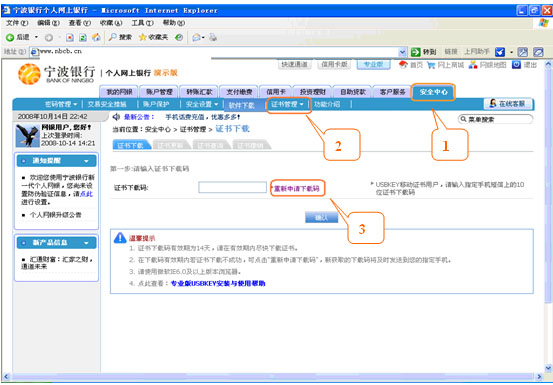Open 个人网银升级公告 notice
The height and width of the screenshot is (385, 553).
56,215
